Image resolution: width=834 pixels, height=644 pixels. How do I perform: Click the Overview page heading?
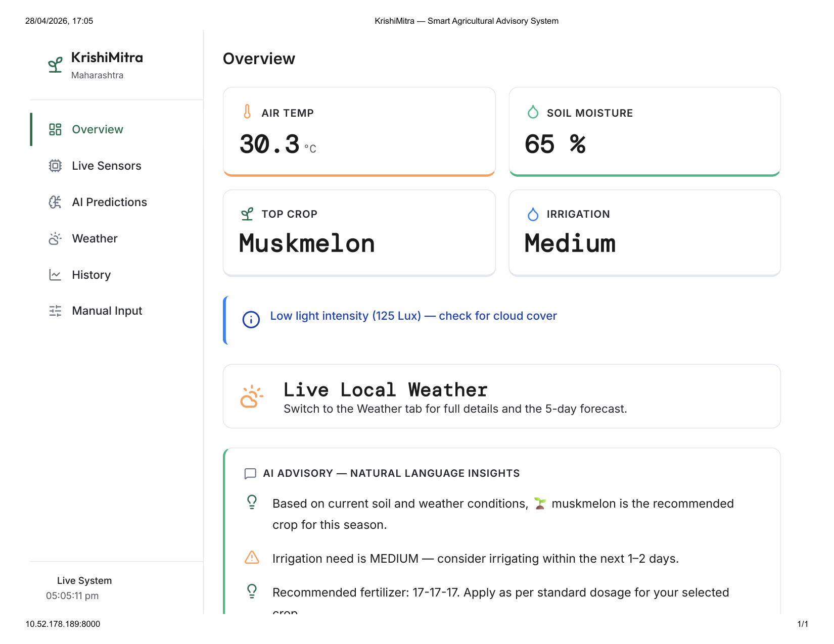pos(259,59)
